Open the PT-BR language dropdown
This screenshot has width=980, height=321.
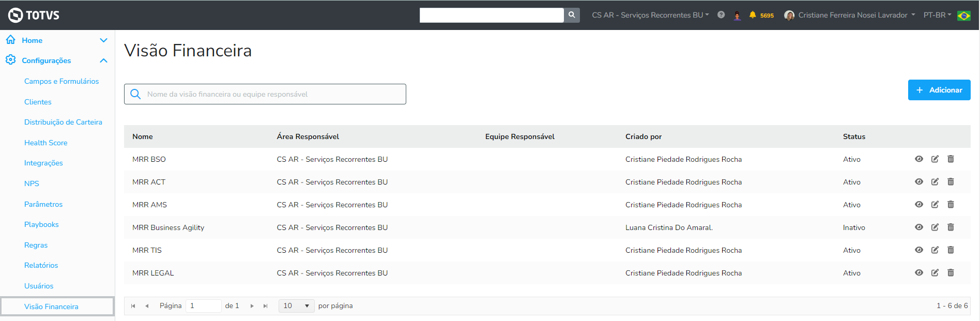tap(937, 15)
